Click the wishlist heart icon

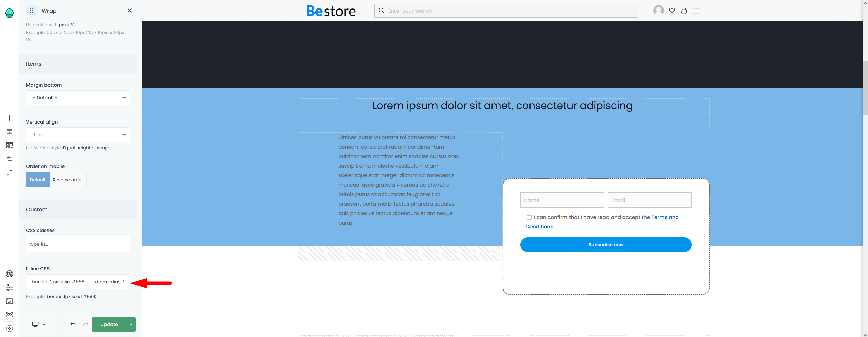(672, 11)
